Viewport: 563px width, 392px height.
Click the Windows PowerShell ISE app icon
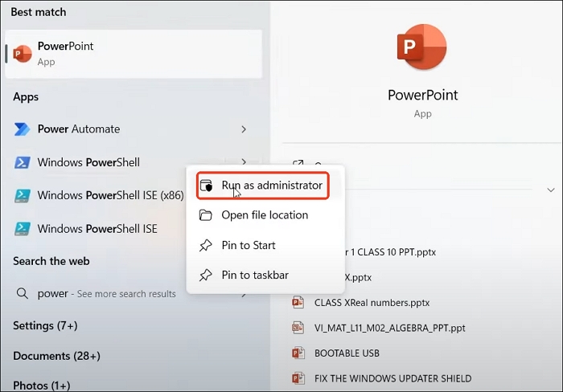[23, 229]
